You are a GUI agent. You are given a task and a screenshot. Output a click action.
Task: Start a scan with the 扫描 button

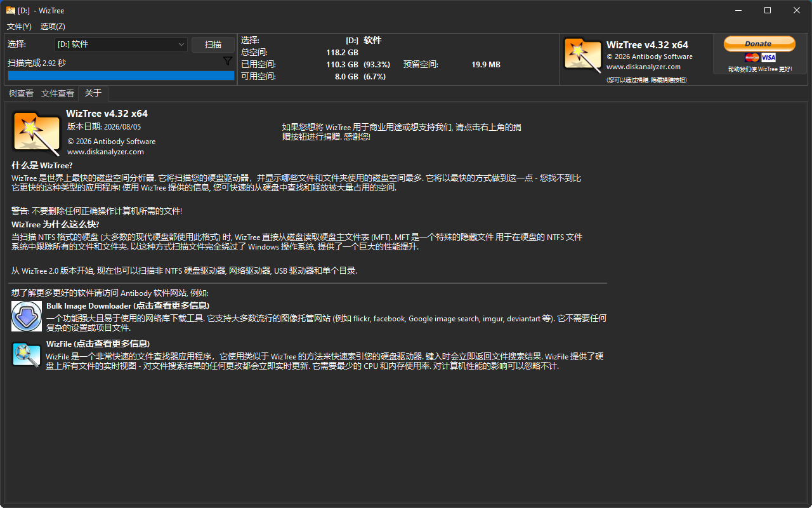point(213,44)
